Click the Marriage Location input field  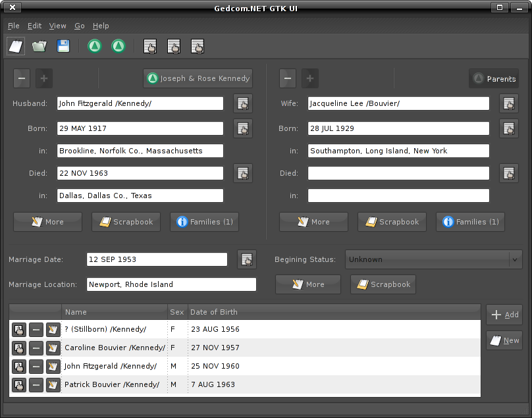tap(171, 284)
